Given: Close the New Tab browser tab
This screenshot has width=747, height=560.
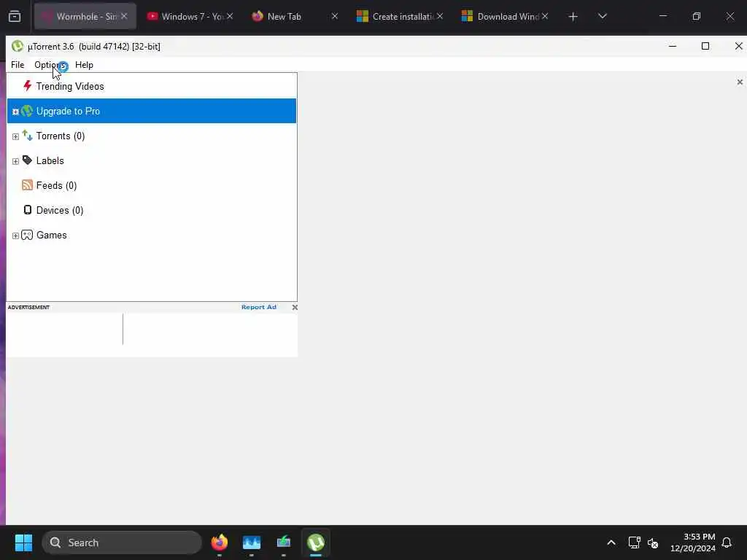Looking at the screenshot, I should (x=334, y=16).
